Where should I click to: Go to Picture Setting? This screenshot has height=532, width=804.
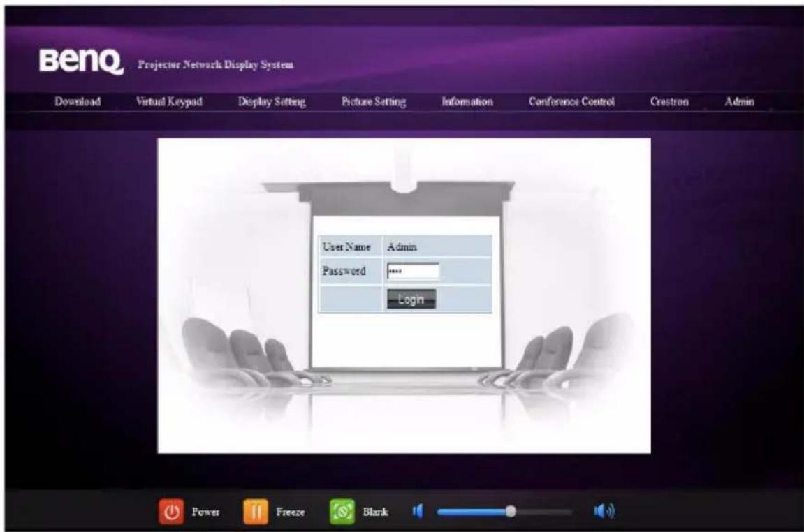(374, 101)
